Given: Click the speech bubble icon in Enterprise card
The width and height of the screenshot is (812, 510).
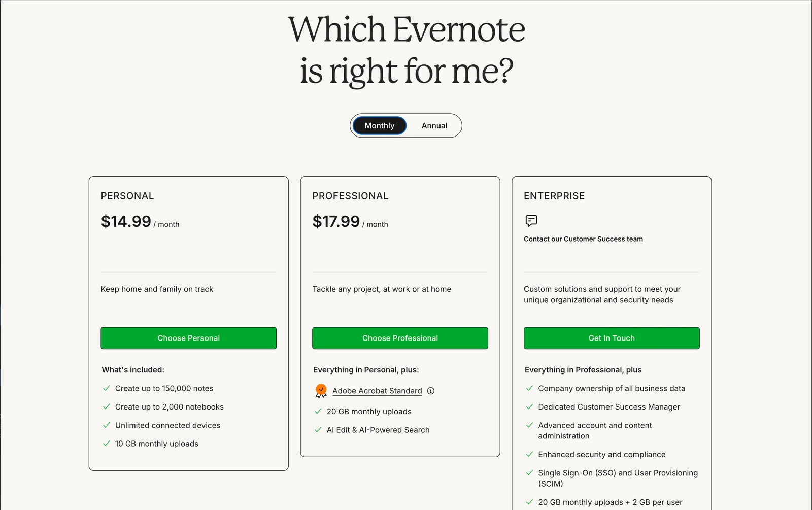Looking at the screenshot, I should [x=530, y=221].
